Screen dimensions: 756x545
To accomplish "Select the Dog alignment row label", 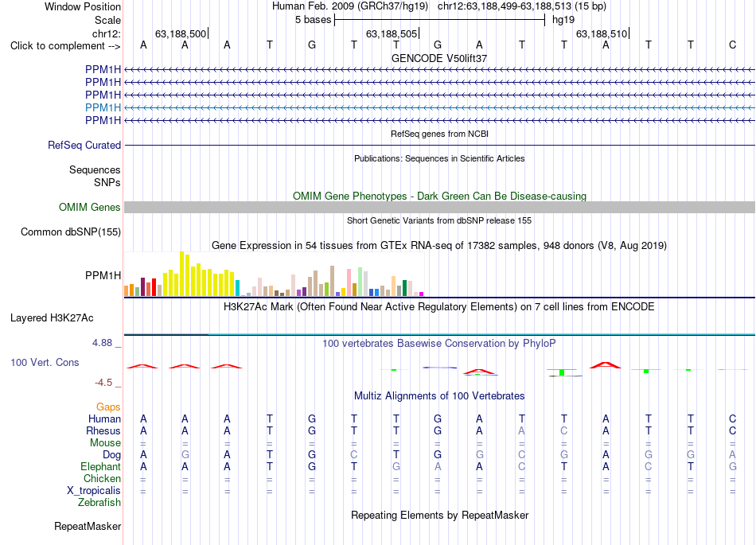I will click(112, 455).
